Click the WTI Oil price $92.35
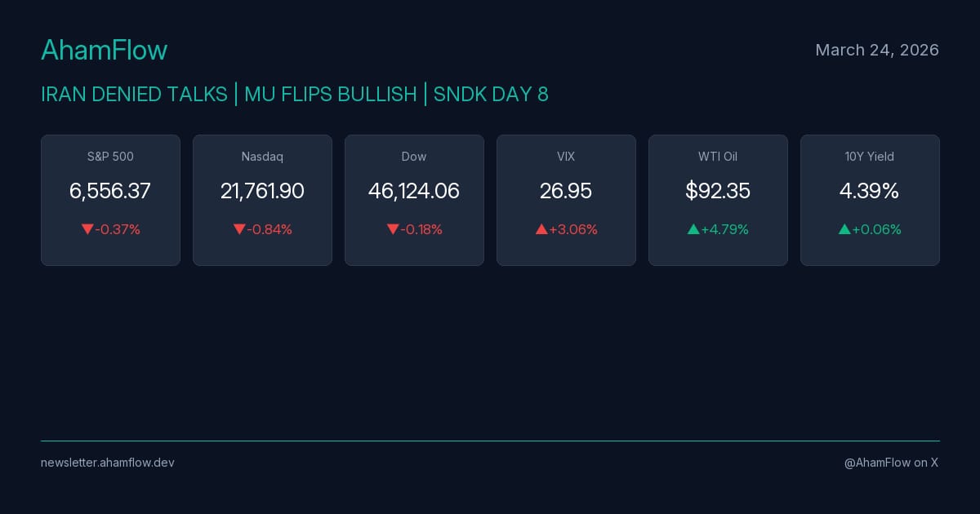This screenshot has height=514, width=980. [718, 191]
